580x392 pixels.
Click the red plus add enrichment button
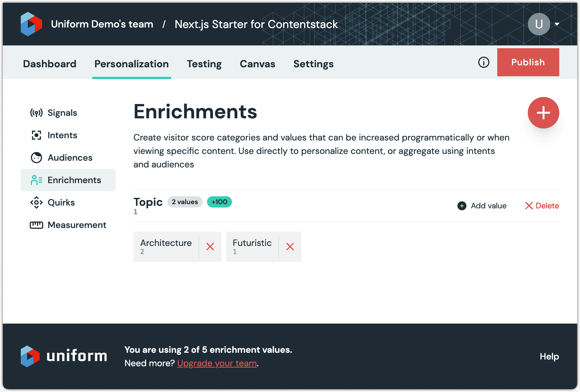tap(543, 113)
